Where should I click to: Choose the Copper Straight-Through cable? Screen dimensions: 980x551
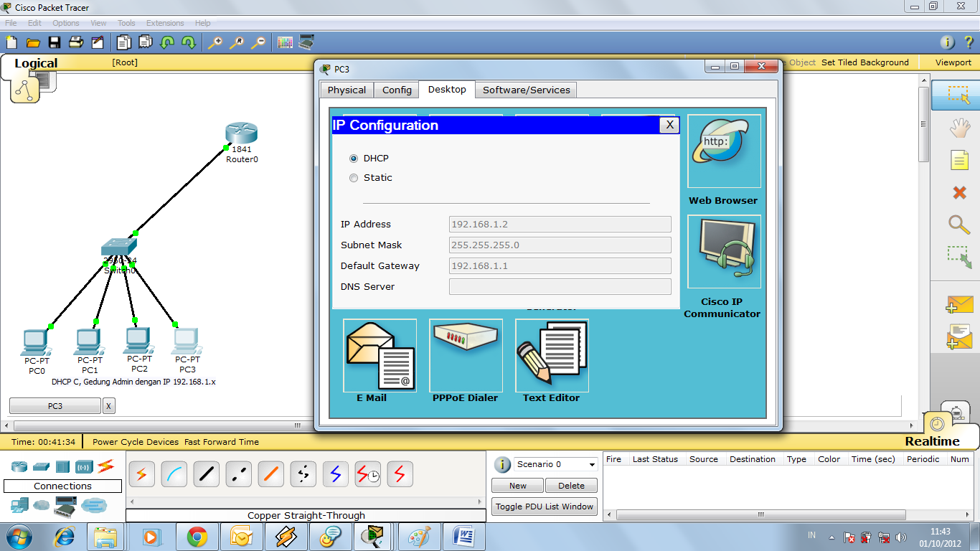[206, 474]
